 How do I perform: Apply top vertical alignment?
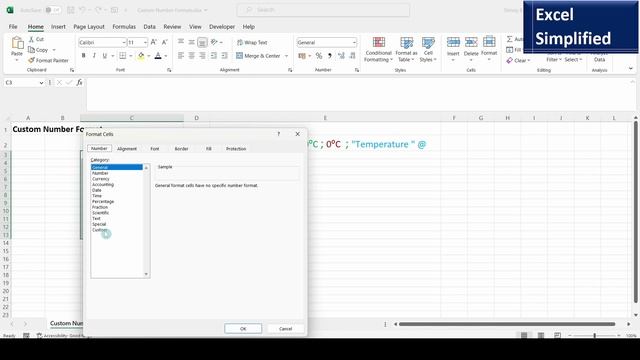click(x=181, y=42)
